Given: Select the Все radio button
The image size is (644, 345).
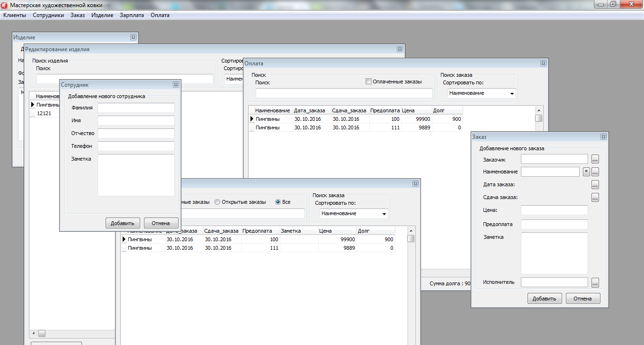Looking at the screenshot, I should [x=278, y=202].
